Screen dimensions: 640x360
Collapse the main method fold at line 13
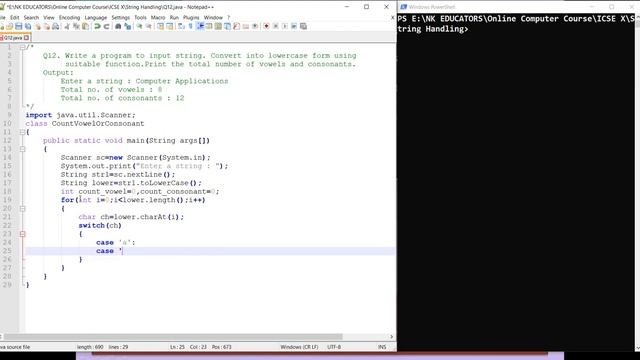[x=22, y=149]
